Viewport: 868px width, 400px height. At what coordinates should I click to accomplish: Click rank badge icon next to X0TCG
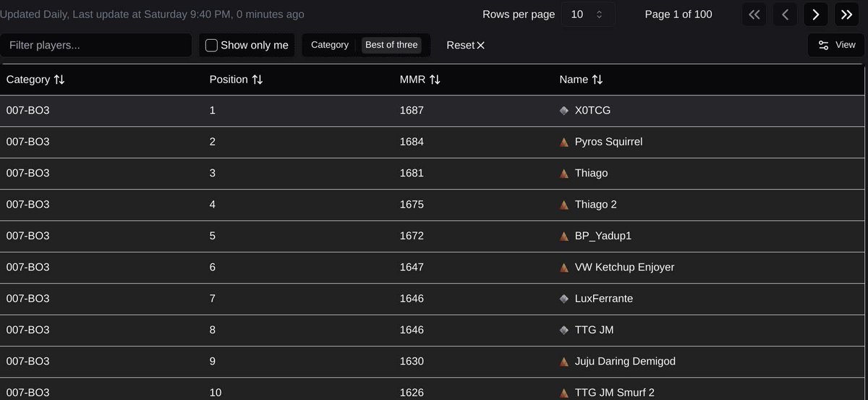(x=564, y=111)
